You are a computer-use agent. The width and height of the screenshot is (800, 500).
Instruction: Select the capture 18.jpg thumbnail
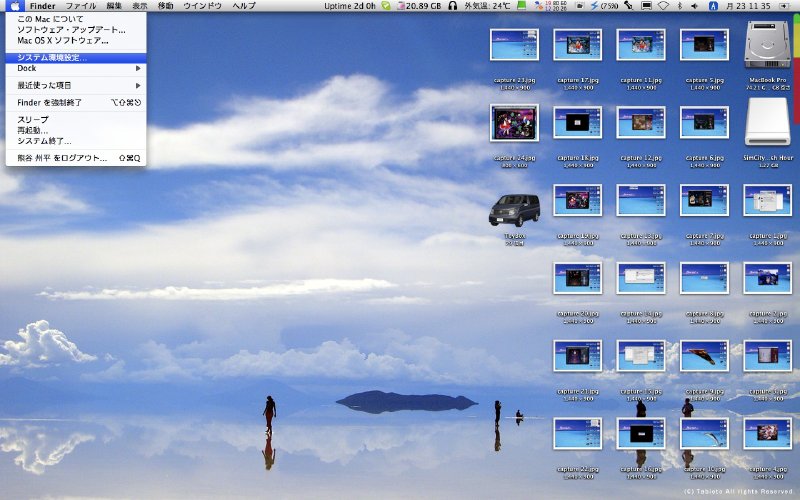coord(578,122)
